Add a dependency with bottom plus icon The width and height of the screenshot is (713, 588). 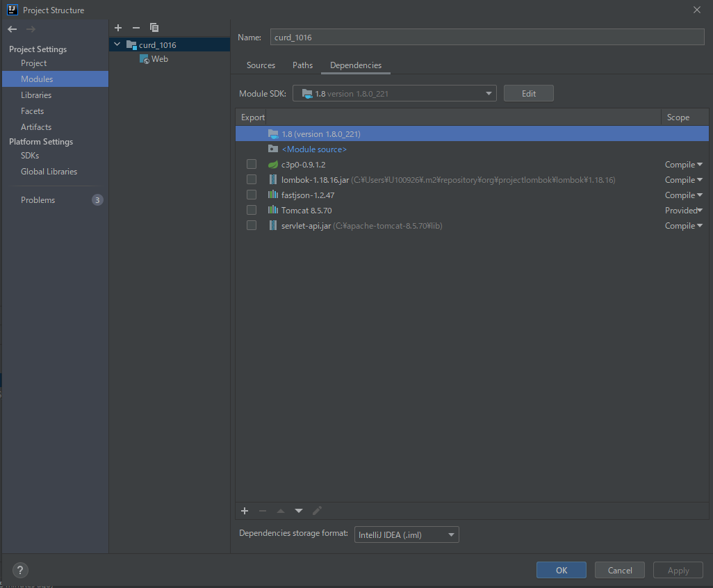[x=245, y=511]
